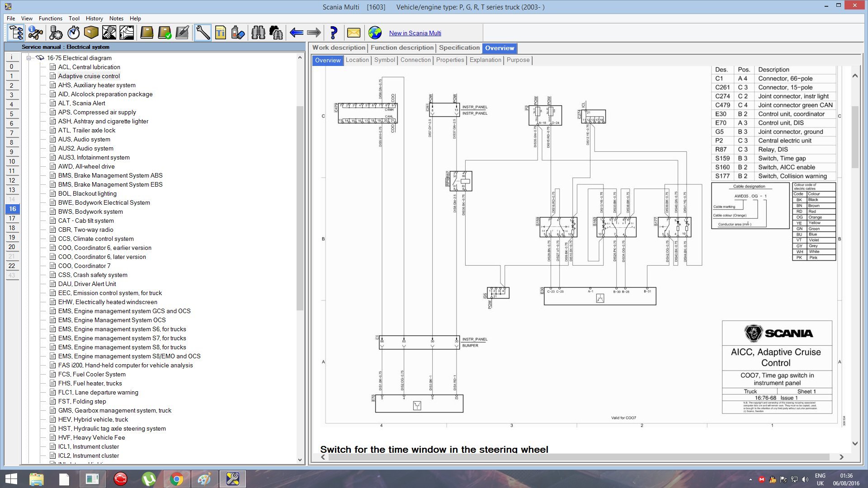The image size is (868, 488).
Task: Click the vehicle chassis information icon
Action: tap(35, 33)
